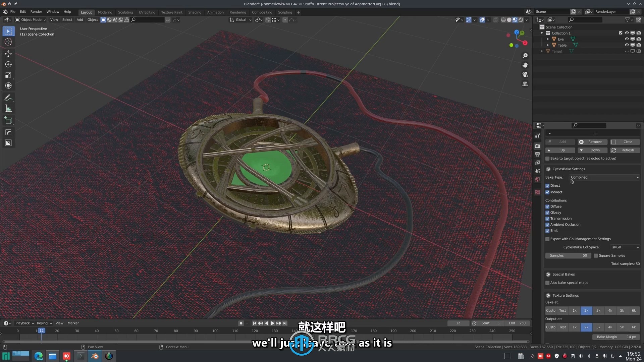Hide Eye collection in viewport

pos(626,39)
